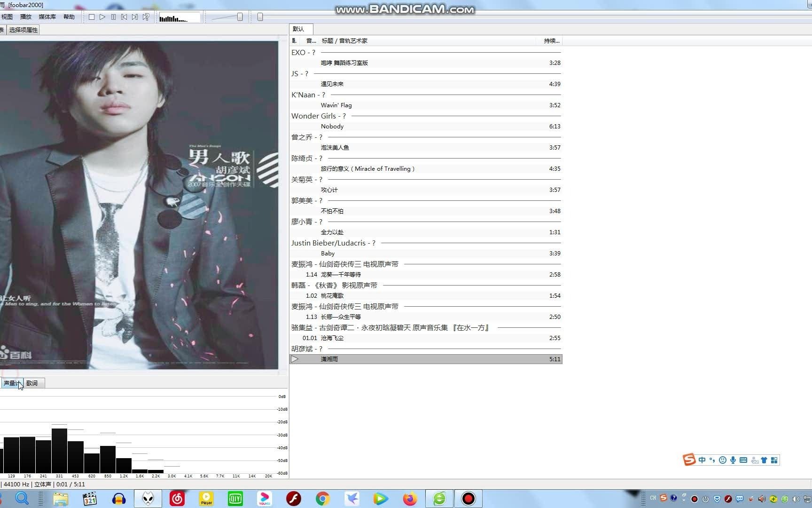Open the 帮助 menu
812x508 pixels.
click(x=69, y=16)
